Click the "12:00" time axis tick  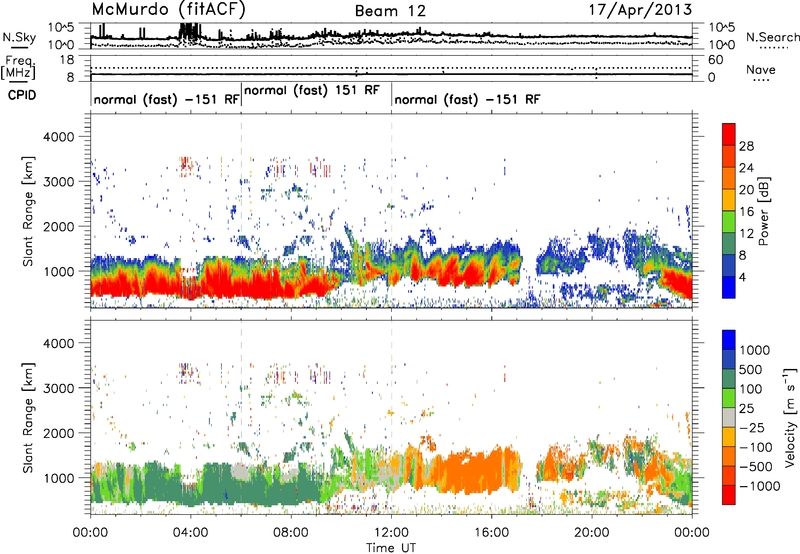391,533
